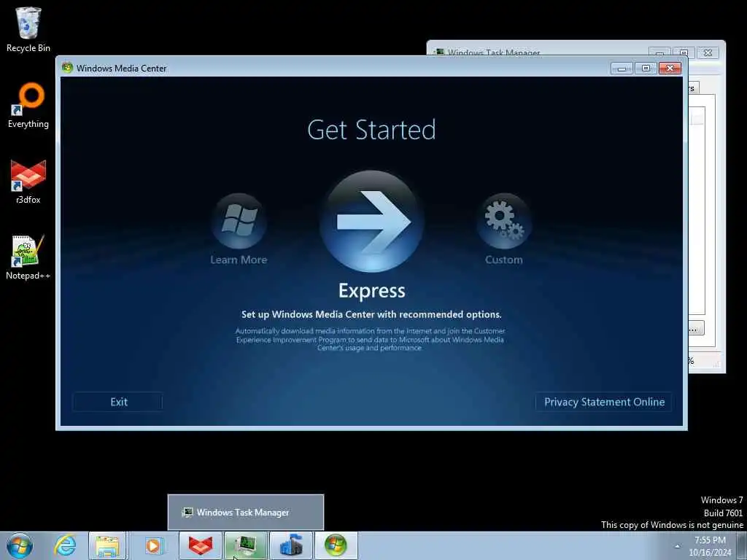Open the taskbar clock showing 7:55 PM

pyautogui.click(x=710, y=546)
